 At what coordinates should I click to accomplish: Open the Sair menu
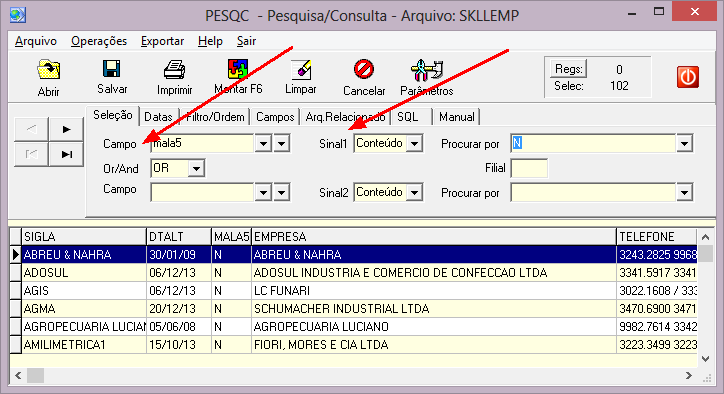(x=246, y=41)
